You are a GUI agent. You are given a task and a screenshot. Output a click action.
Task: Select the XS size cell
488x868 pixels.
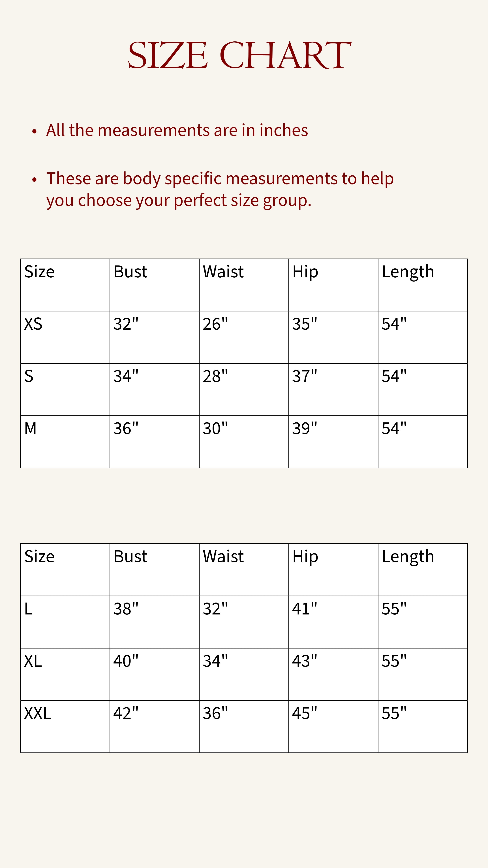coord(65,337)
